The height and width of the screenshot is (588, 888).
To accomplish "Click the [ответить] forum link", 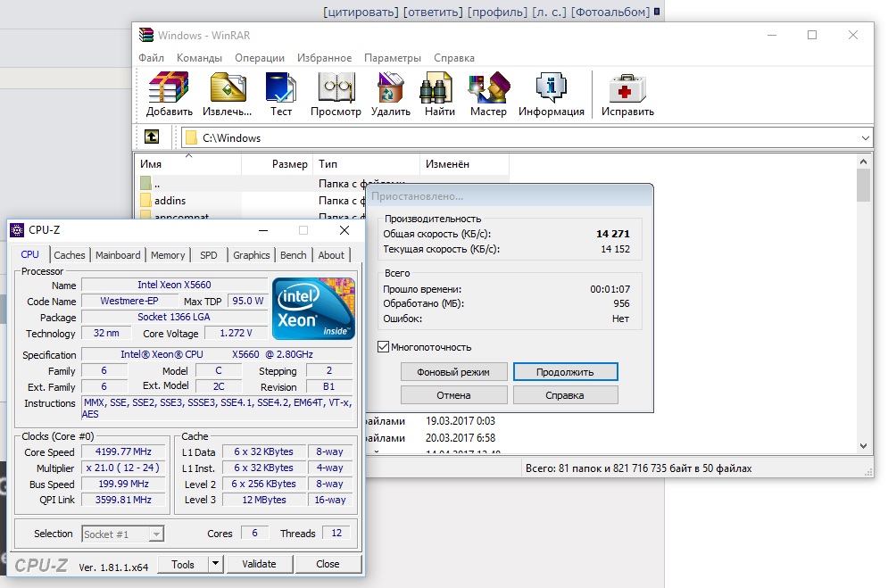I will tap(433, 12).
